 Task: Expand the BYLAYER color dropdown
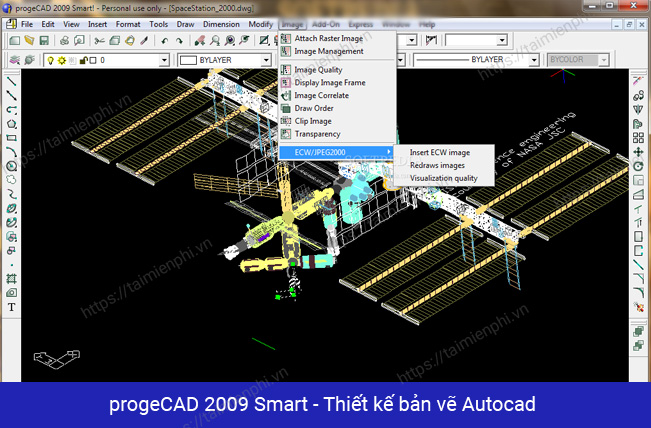tap(266, 60)
